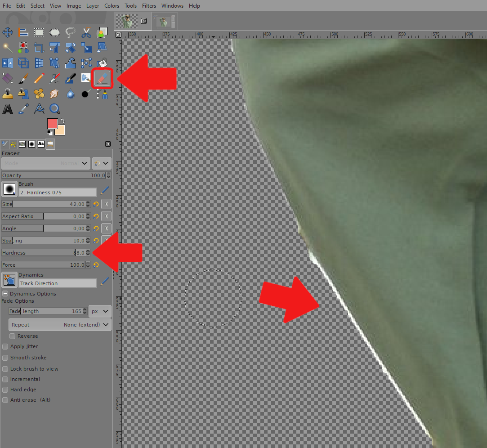
Task: Select the Paintbrush tool
Action: point(23,78)
